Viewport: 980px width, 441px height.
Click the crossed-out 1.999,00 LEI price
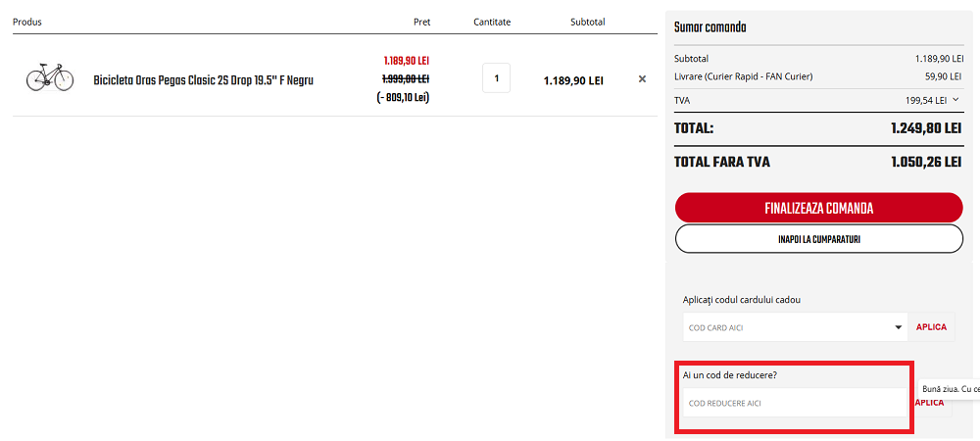[x=405, y=78]
